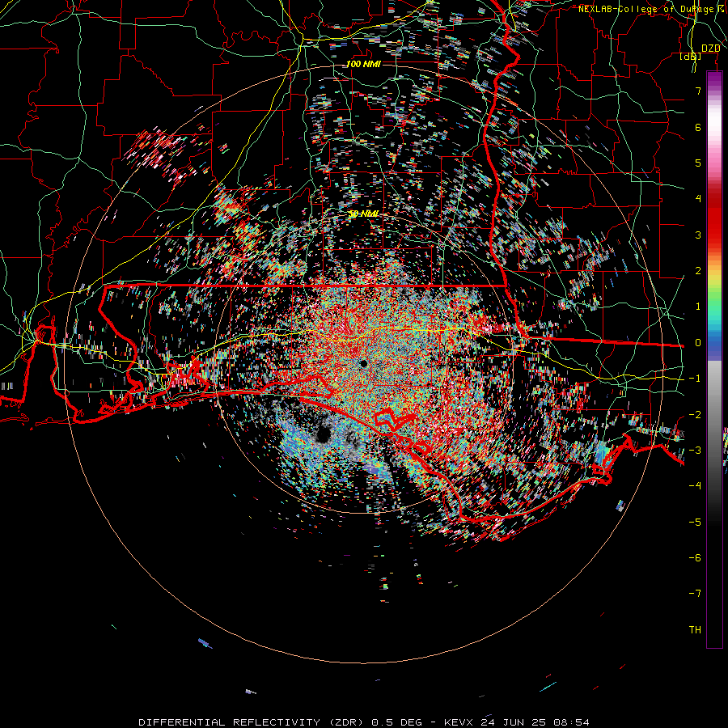Click the "7" value on the scale
This screenshot has width=728, height=728.
coord(698,91)
